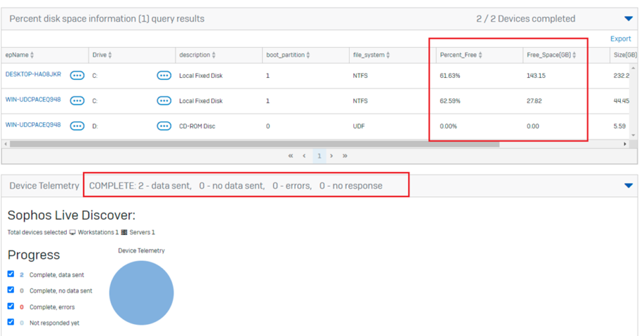Go to first results page

291,156
